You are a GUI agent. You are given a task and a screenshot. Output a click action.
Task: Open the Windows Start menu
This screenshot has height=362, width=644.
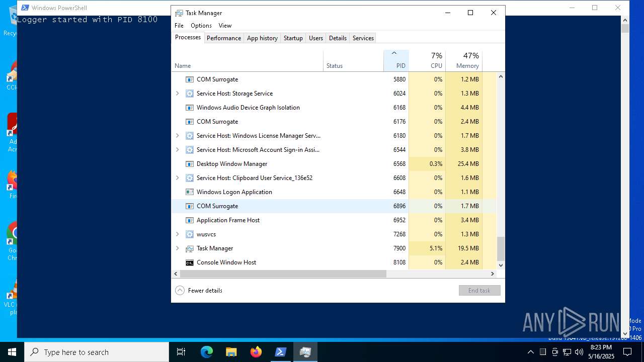[x=12, y=352]
